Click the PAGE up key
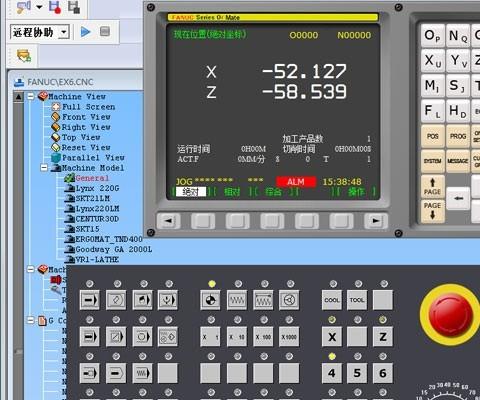The width and height of the screenshot is (480, 400). [432, 187]
